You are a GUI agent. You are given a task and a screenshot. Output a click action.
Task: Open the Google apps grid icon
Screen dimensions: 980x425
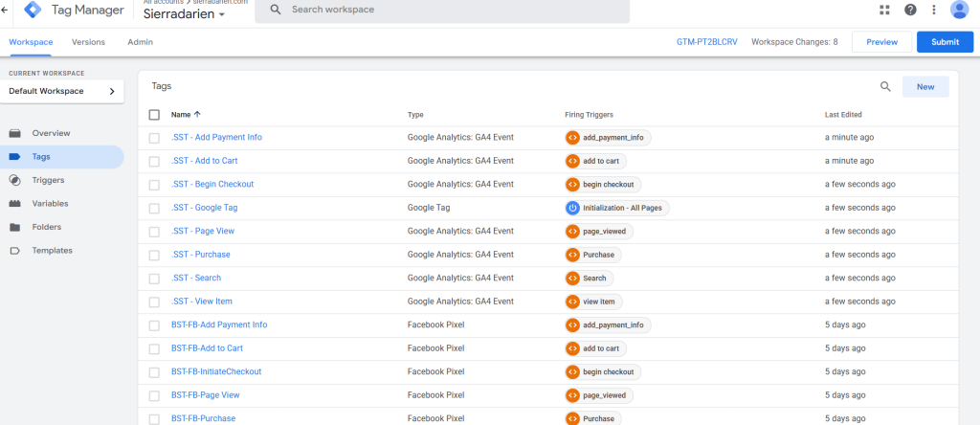[884, 10]
